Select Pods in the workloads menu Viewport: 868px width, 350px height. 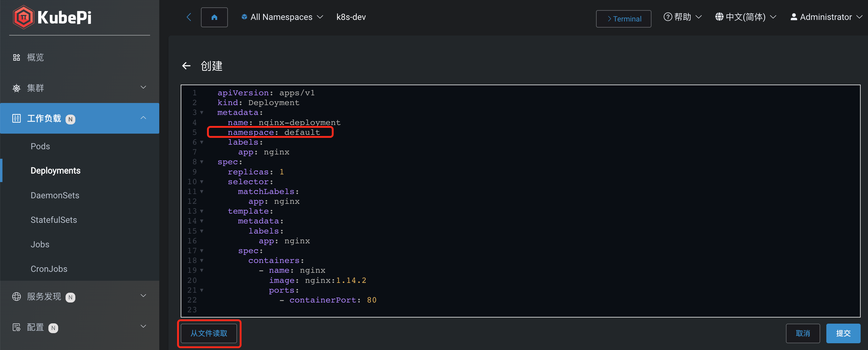[x=40, y=146]
